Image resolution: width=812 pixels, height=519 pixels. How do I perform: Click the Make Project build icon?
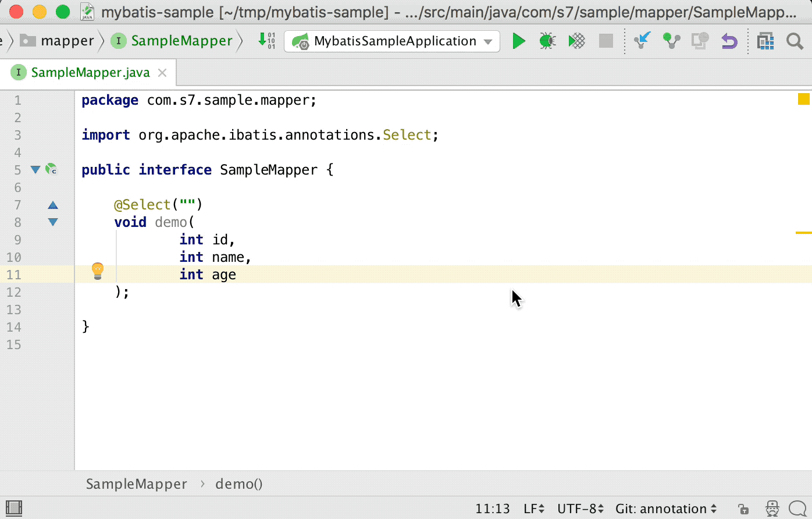click(x=268, y=41)
